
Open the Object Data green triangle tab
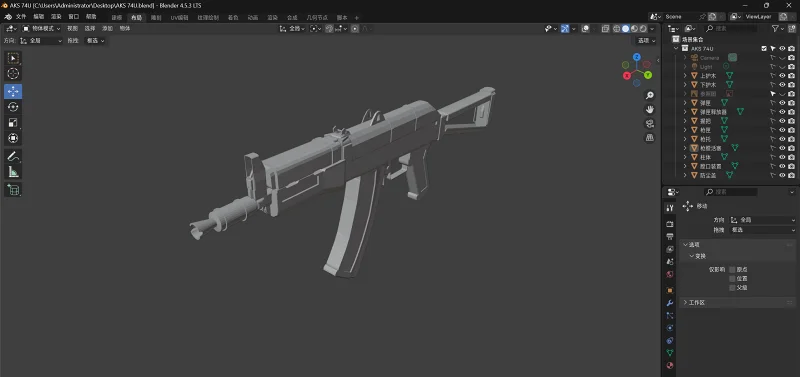pos(670,353)
